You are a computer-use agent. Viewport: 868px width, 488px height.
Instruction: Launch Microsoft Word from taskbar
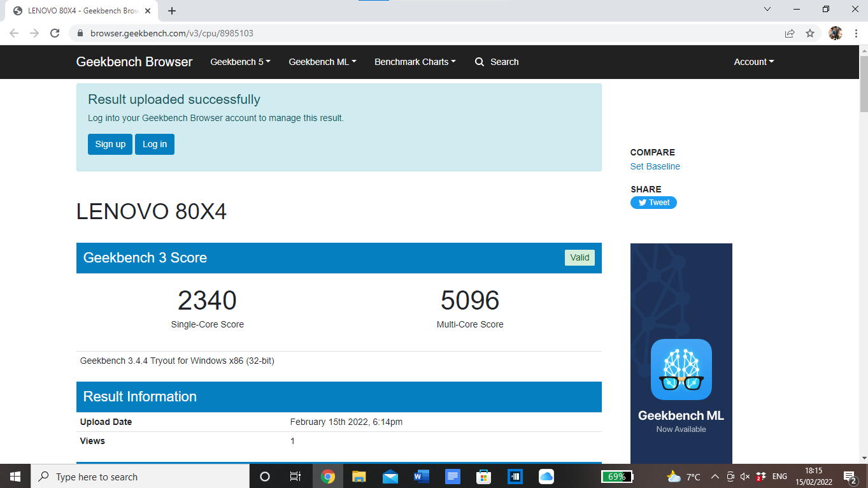click(422, 476)
